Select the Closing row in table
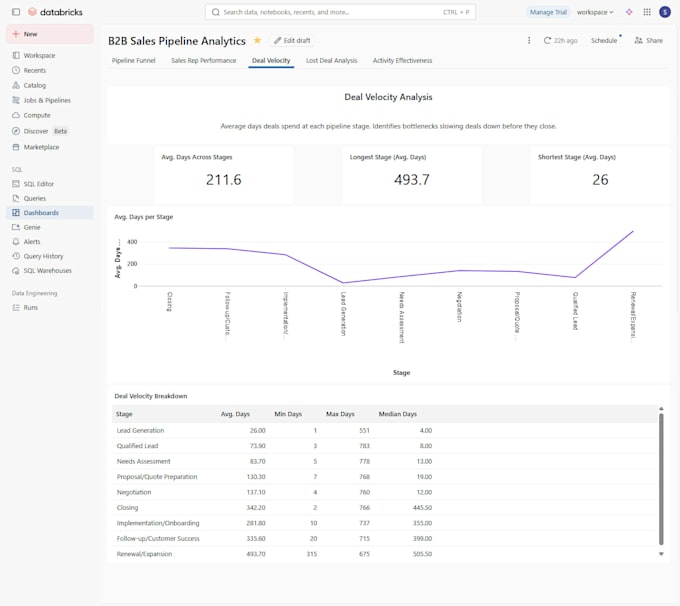Image resolution: width=680 pixels, height=606 pixels. click(x=385, y=508)
